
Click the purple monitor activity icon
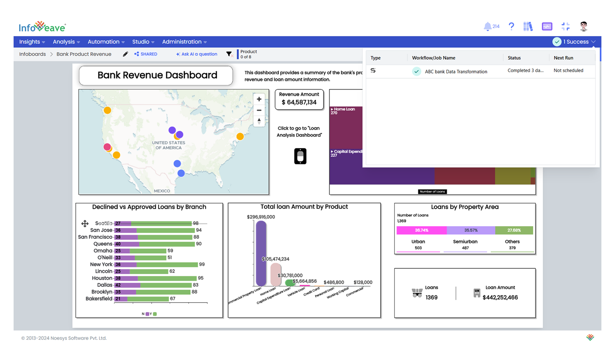[x=547, y=26]
